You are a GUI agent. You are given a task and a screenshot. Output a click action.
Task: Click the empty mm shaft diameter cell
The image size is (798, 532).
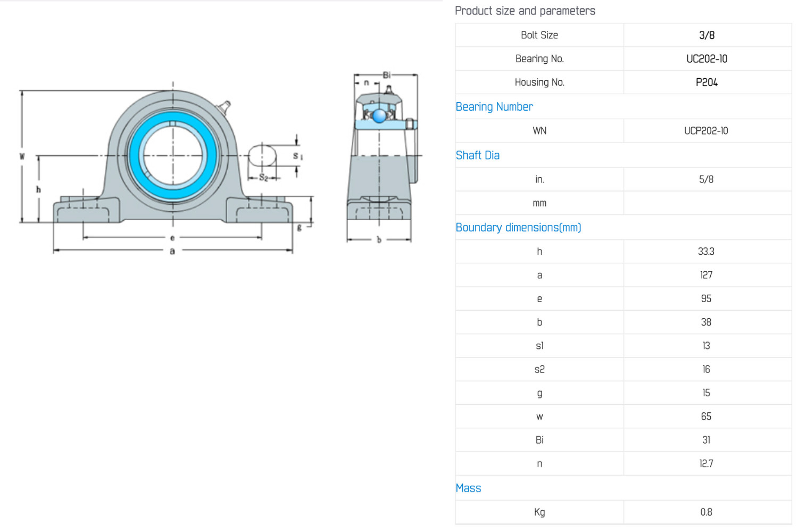point(707,203)
